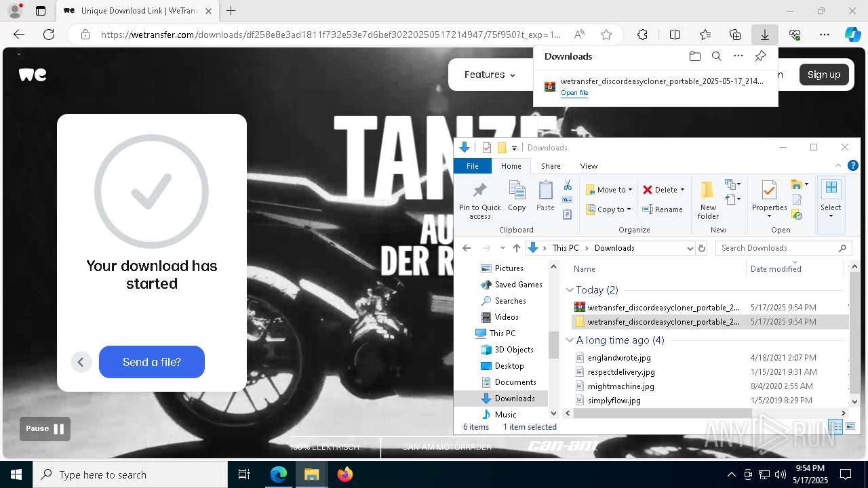
Task: Click the back arrow on WeTransfer card
Action: [80, 362]
